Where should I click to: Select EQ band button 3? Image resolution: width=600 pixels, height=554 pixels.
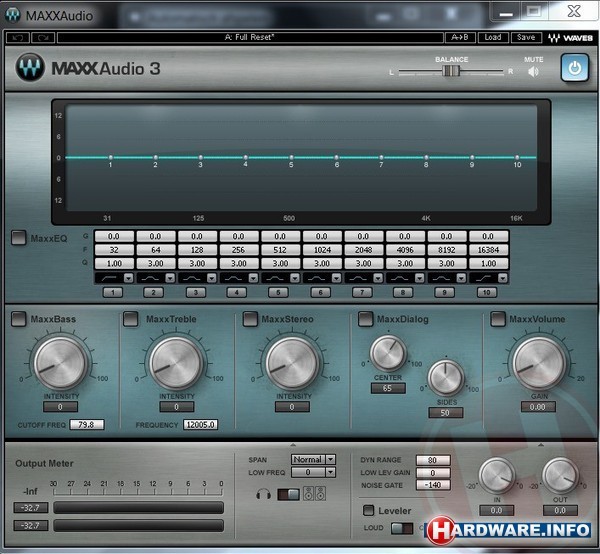click(196, 293)
